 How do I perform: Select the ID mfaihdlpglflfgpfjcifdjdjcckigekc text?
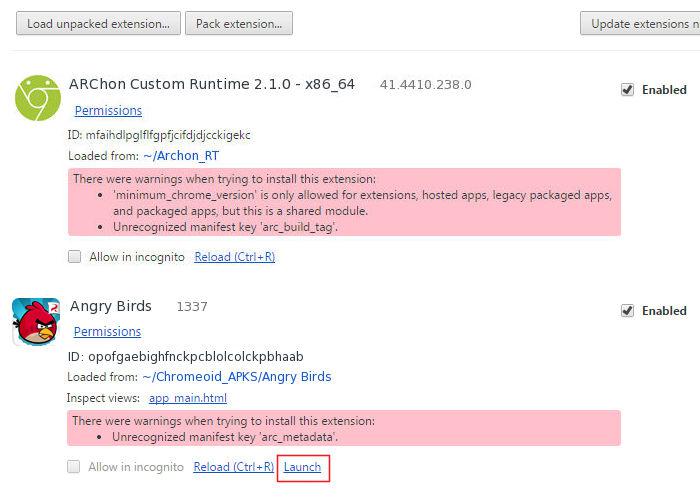tap(159, 135)
